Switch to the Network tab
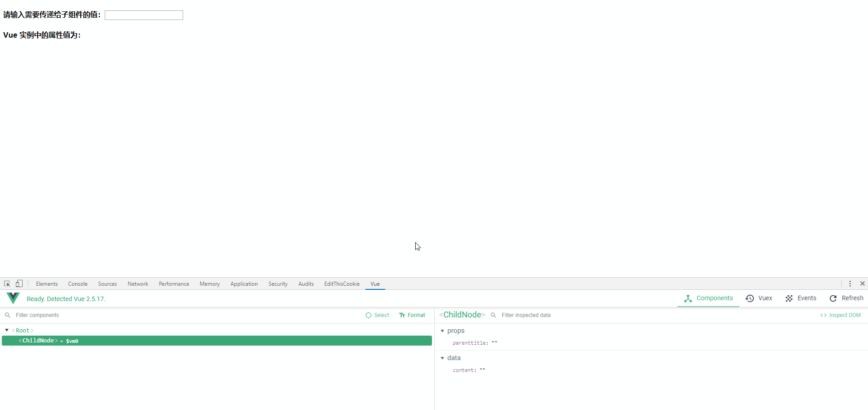868x410 pixels. point(138,284)
